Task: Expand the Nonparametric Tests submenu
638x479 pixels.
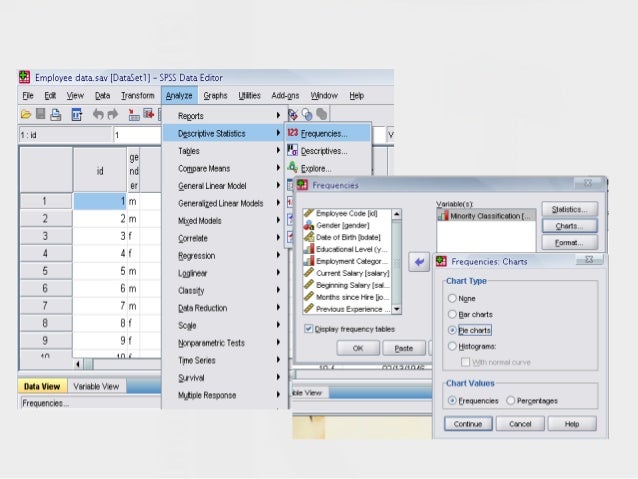Action: [x=226, y=343]
